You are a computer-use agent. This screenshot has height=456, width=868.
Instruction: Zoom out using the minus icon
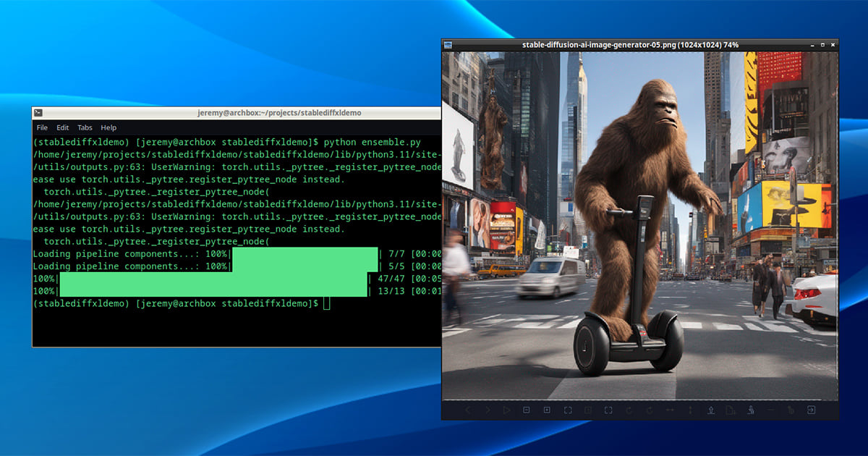(527, 410)
